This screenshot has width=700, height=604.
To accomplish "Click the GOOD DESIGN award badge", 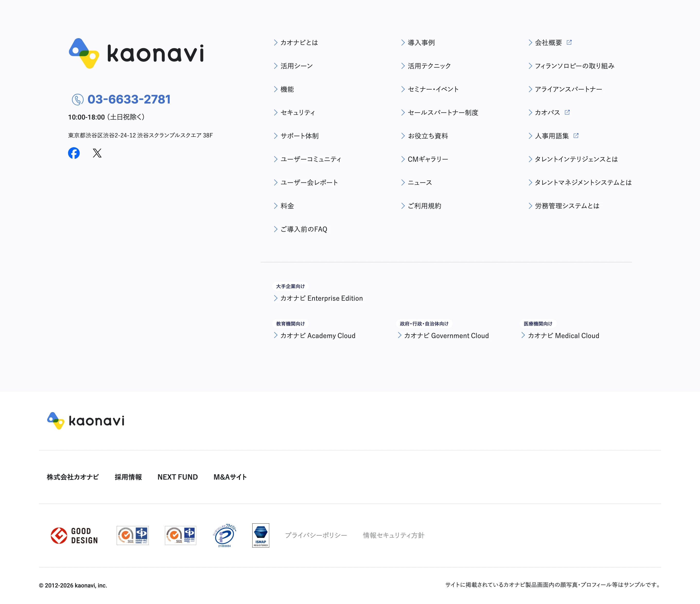I will 74,535.
